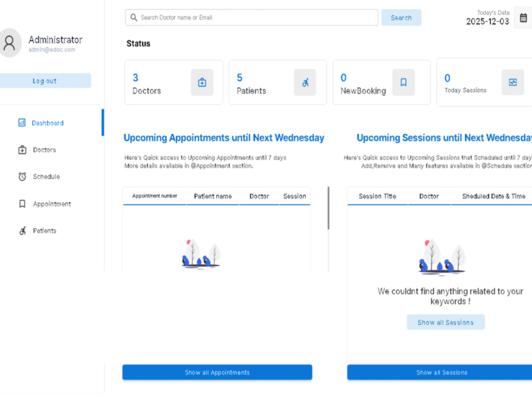Viewport: 532px width, 399px height.
Task: Click the Upcoming Sessions until Next Wednesday heading
Action: [444, 138]
